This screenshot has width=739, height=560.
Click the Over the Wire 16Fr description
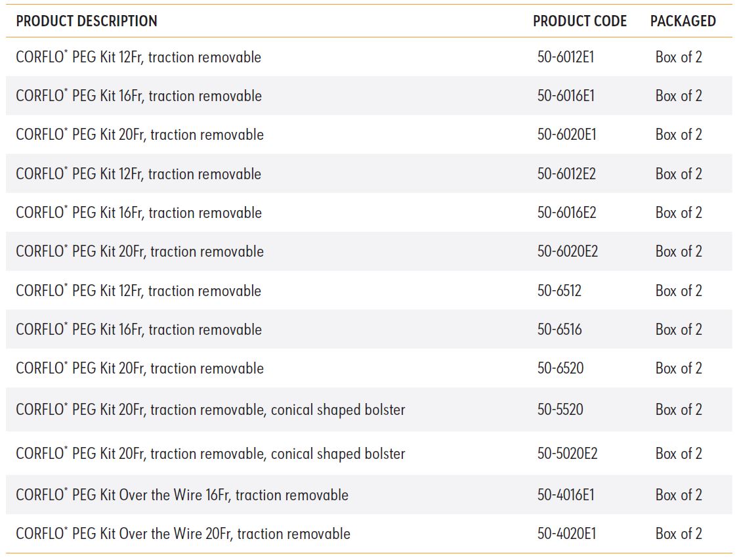pyautogui.click(x=182, y=495)
